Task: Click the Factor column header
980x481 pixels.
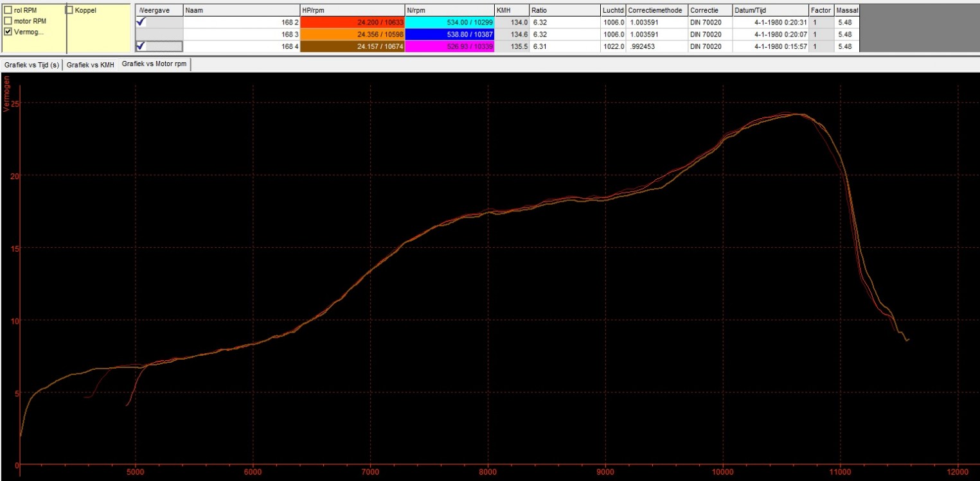Action: [822, 10]
